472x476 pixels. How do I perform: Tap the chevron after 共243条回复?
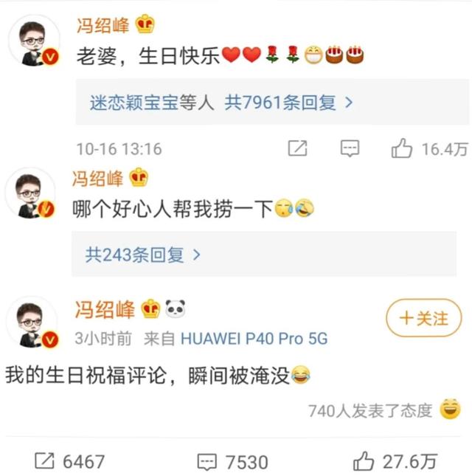click(197, 255)
